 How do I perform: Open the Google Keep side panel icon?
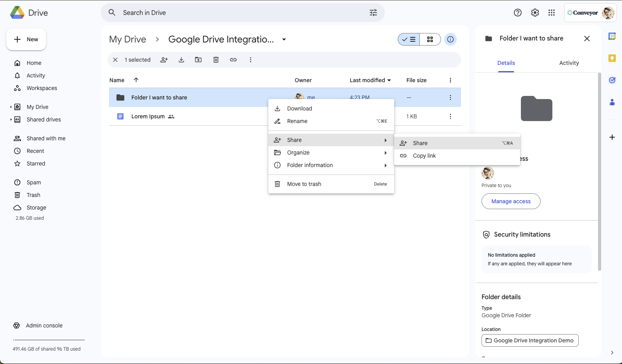pos(612,58)
